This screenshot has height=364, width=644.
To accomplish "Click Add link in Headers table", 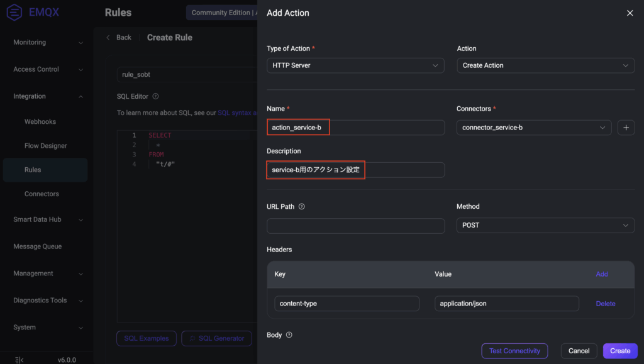I will [602, 274].
